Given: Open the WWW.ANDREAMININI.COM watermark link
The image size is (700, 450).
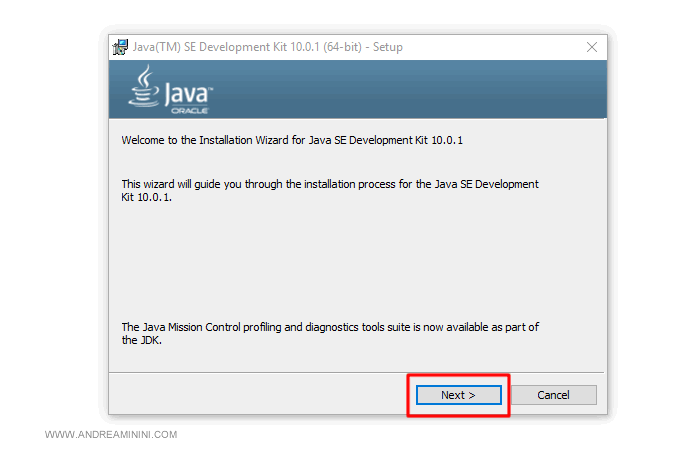Looking at the screenshot, I should coord(111,435).
